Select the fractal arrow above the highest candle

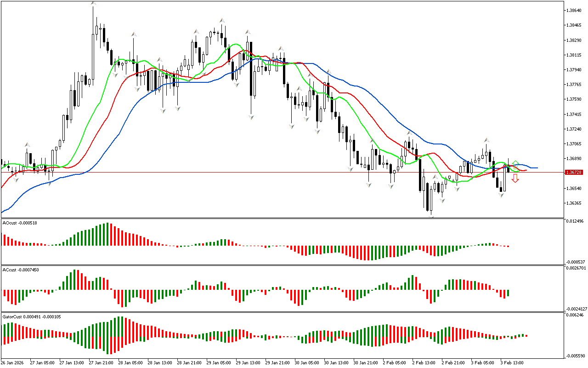[93, 3]
